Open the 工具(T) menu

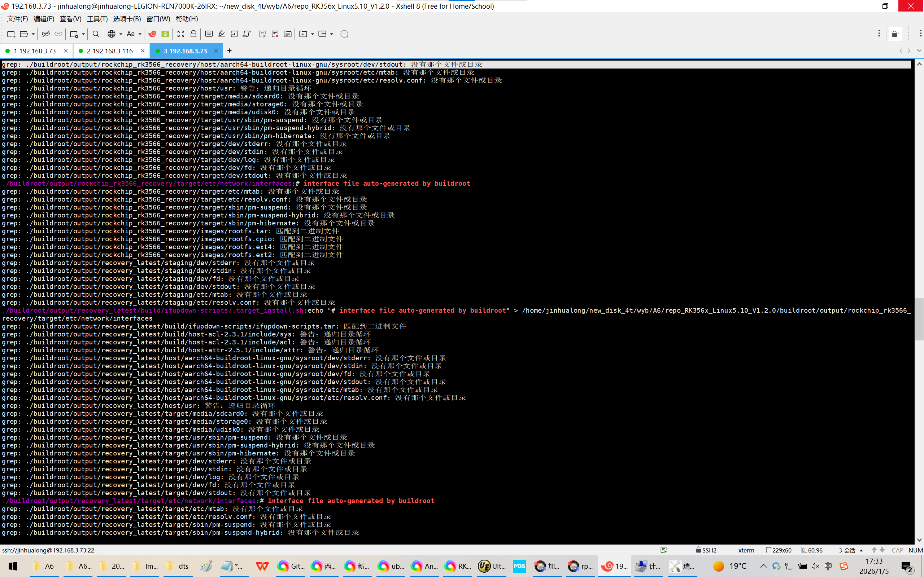(x=97, y=19)
